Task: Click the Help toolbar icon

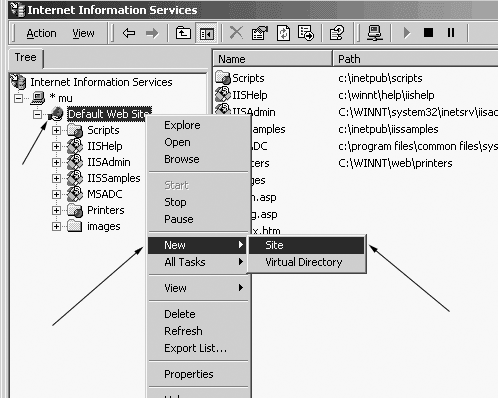Action: (337, 33)
